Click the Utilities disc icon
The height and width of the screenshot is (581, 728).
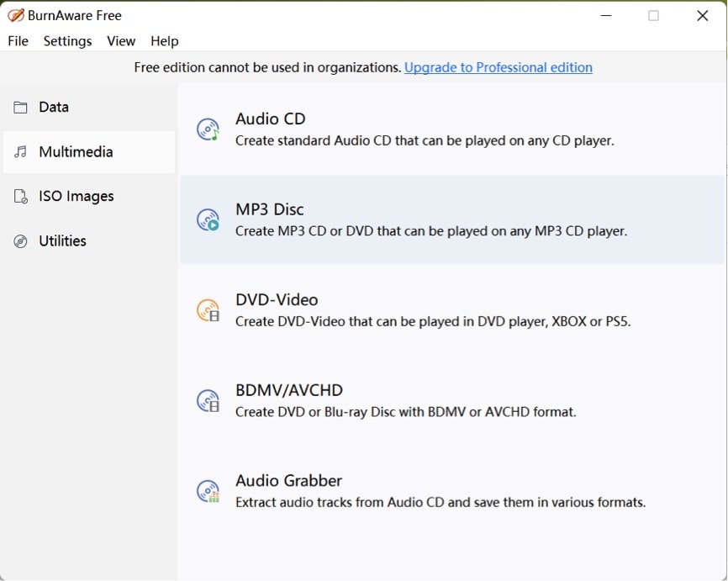pyautogui.click(x=20, y=241)
